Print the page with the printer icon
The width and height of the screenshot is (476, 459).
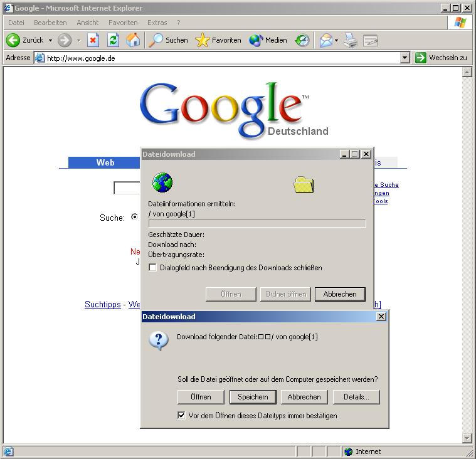pyautogui.click(x=351, y=40)
